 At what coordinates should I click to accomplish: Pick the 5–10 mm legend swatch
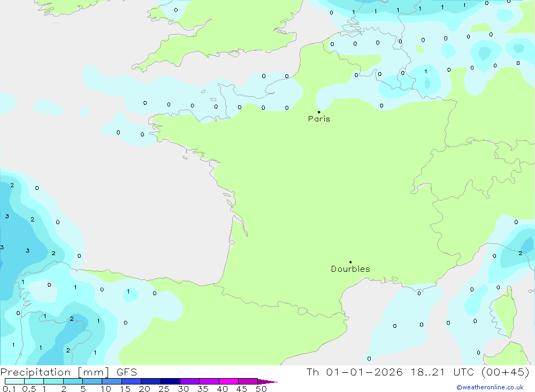(x=92, y=381)
